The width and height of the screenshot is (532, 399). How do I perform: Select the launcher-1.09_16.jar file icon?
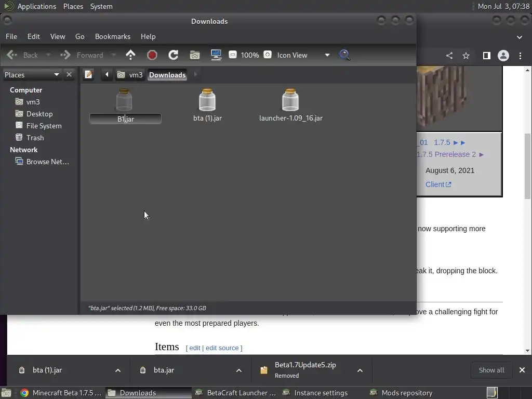tap(290, 100)
